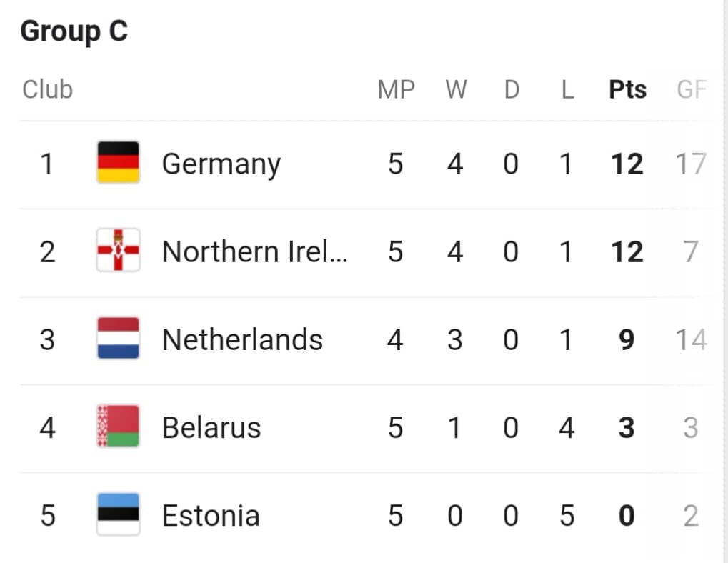
Task: Click the D column header
Action: pos(512,89)
